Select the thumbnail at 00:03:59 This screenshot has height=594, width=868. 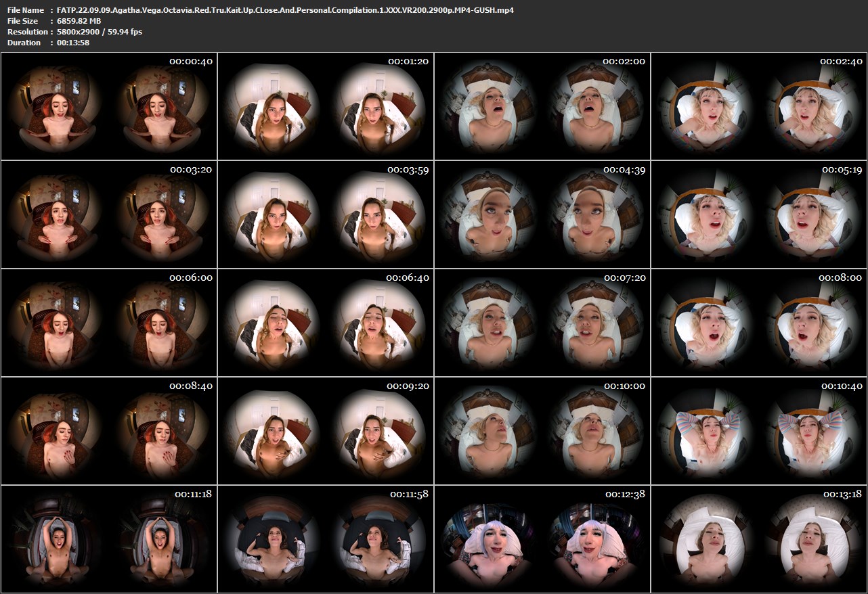325,214
